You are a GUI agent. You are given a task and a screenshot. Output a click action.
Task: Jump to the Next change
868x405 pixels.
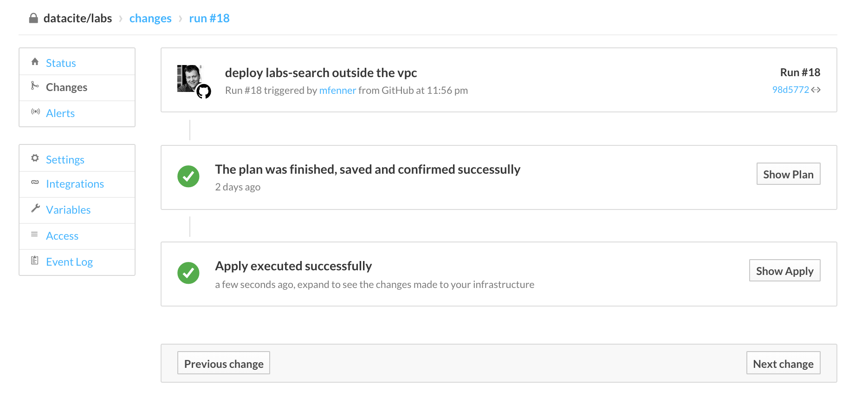point(783,363)
